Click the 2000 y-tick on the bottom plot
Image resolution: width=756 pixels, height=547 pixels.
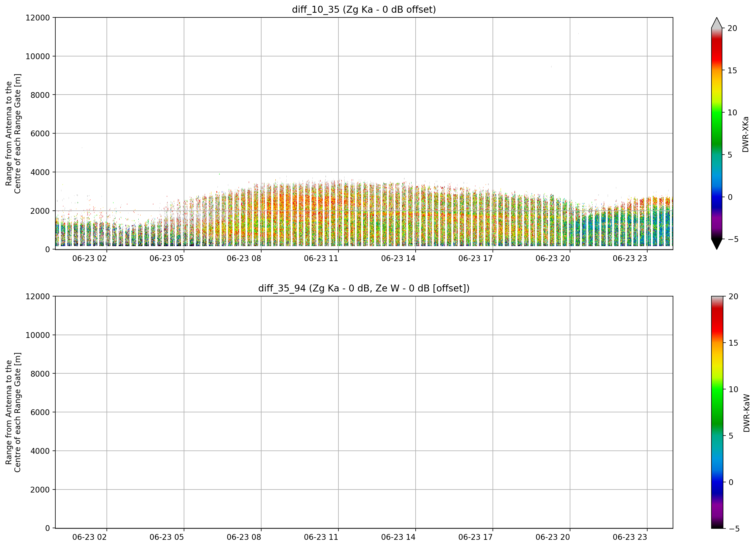[40, 490]
